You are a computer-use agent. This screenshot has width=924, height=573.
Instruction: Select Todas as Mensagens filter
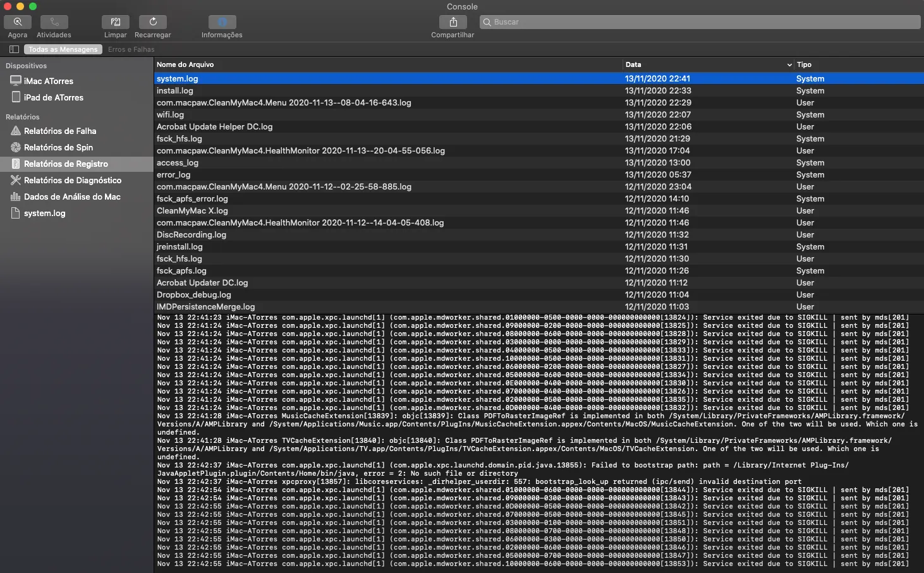pos(63,49)
